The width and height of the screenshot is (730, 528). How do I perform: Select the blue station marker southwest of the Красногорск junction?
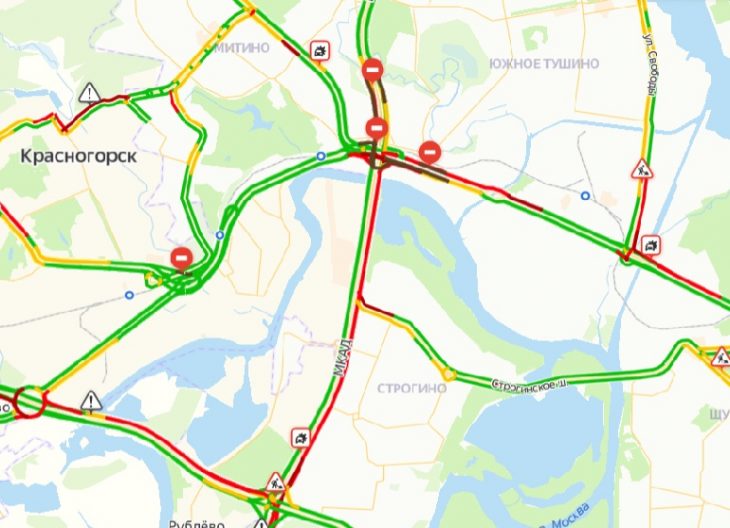tap(129, 295)
